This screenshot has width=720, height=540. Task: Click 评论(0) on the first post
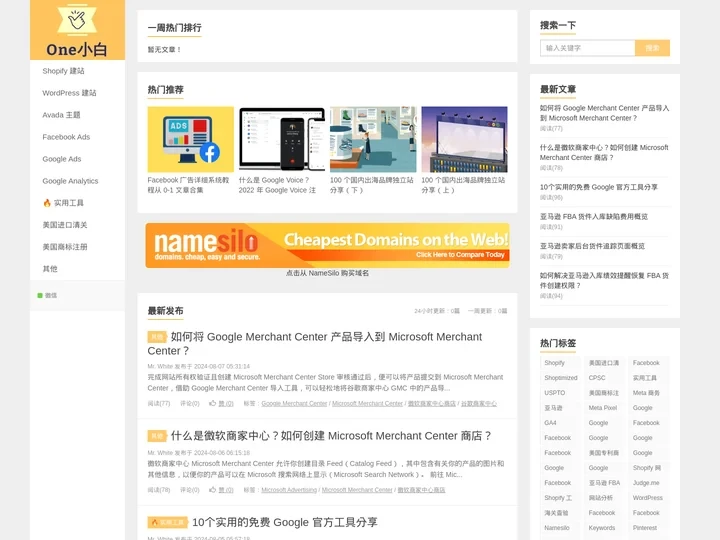190,404
